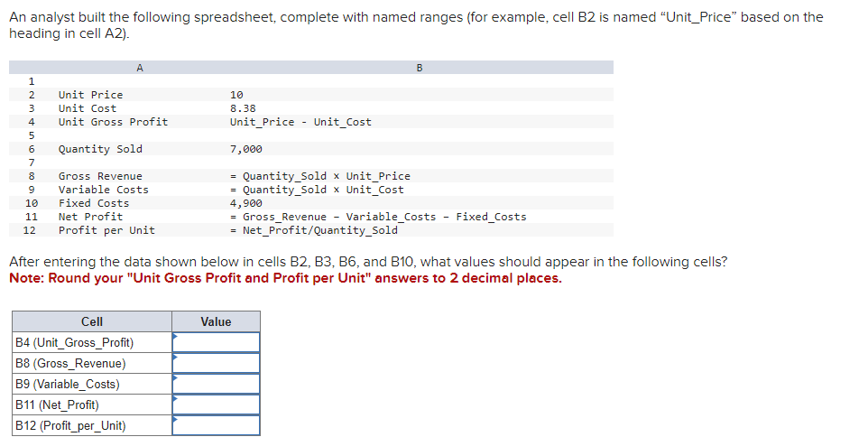The width and height of the screenshot is (868, 437).
Task: Click the 'B12 (Profit_per_Unit)' row label
Action: 70,425
